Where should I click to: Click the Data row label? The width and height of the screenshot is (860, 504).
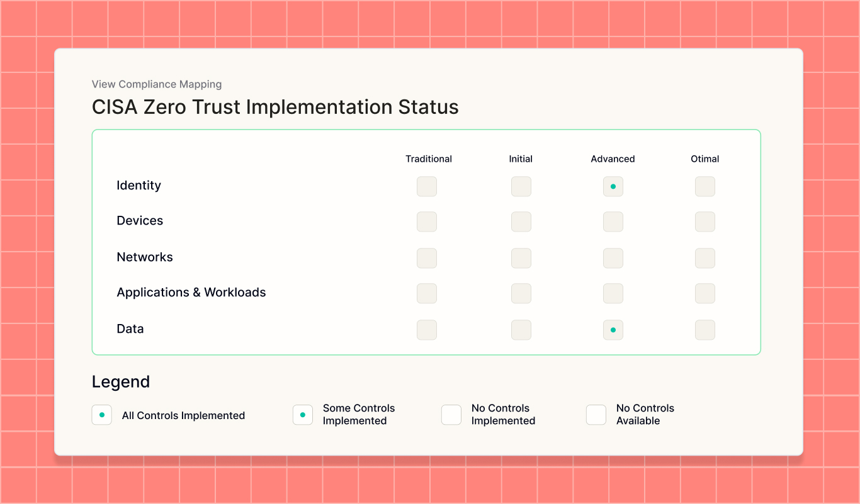[130, 329]
